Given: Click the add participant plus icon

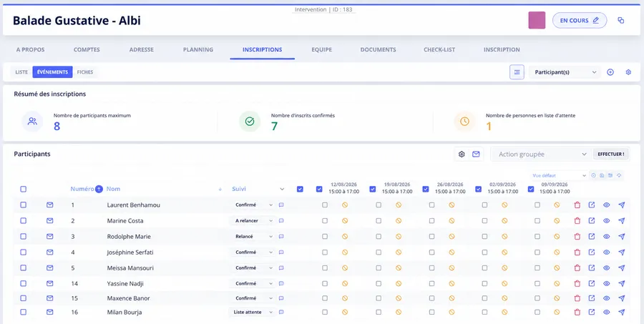Looking at the screenshot, I should click(610, 72).
